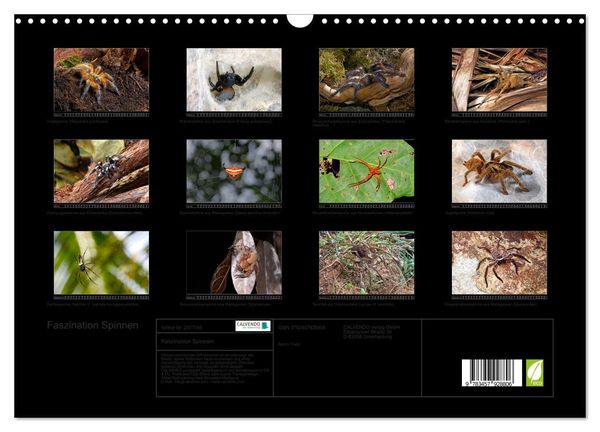This screenshot has height=432, width=600.
Task: Click the CALVENDO logo
Action: point(253,326)
